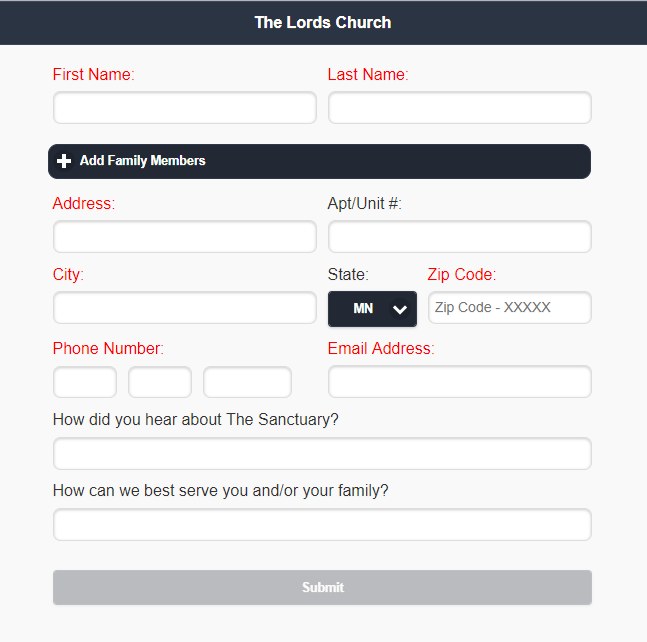
Task: Open the State dropdown showing MN
Action: [371, 309]
